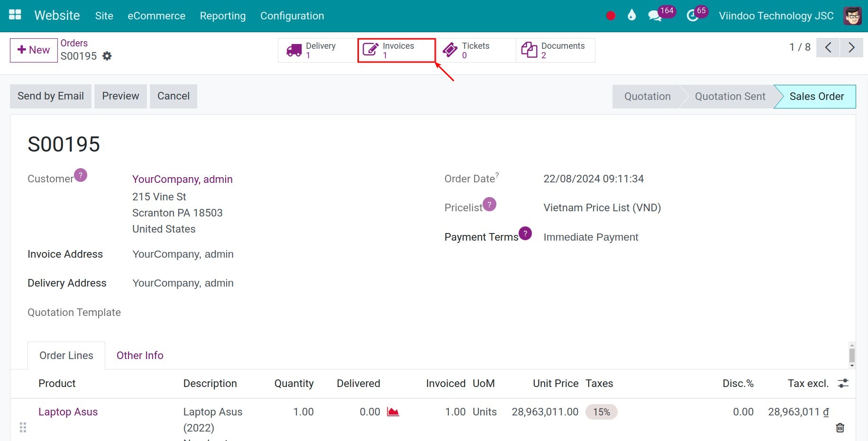Click the Laptop Asus (2022) description cell
Viewport: 868px width, 441px height.
[213, 420]
